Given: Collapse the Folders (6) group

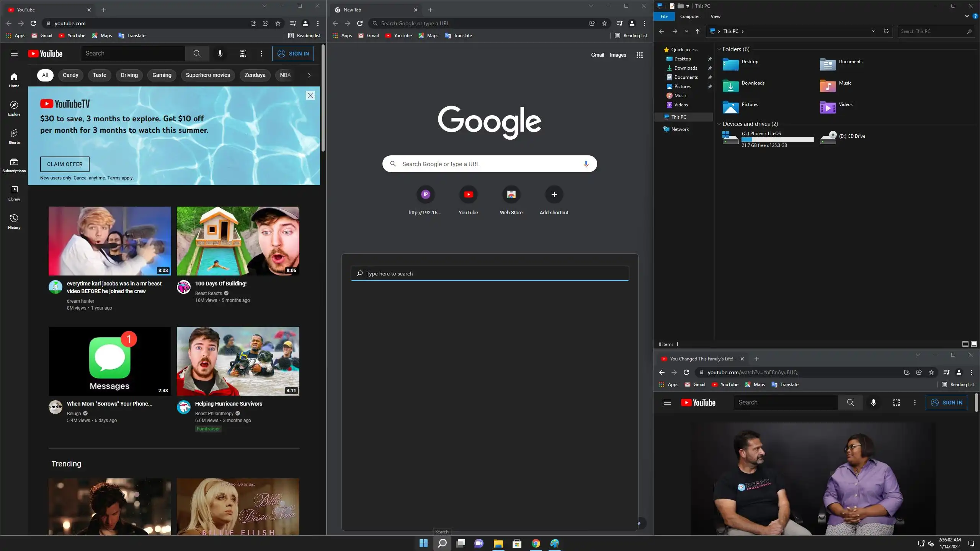Looking at the screenshot, I should (719, 49).
